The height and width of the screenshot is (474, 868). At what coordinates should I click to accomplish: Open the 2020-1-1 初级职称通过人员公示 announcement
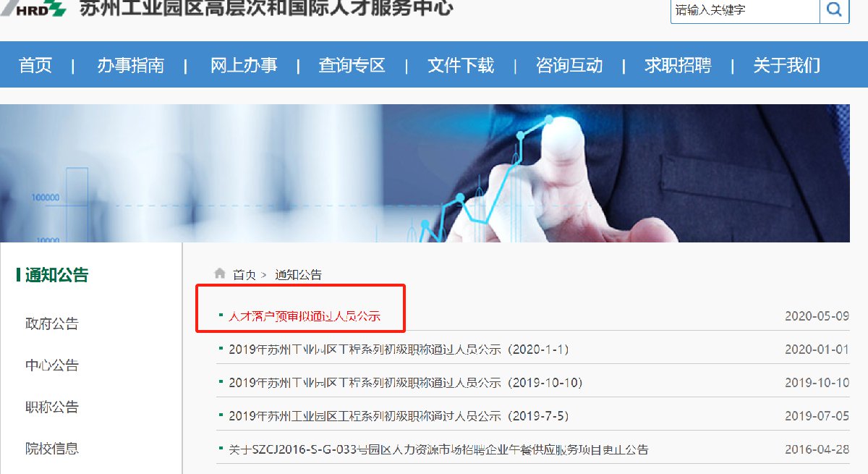[399, 350]
